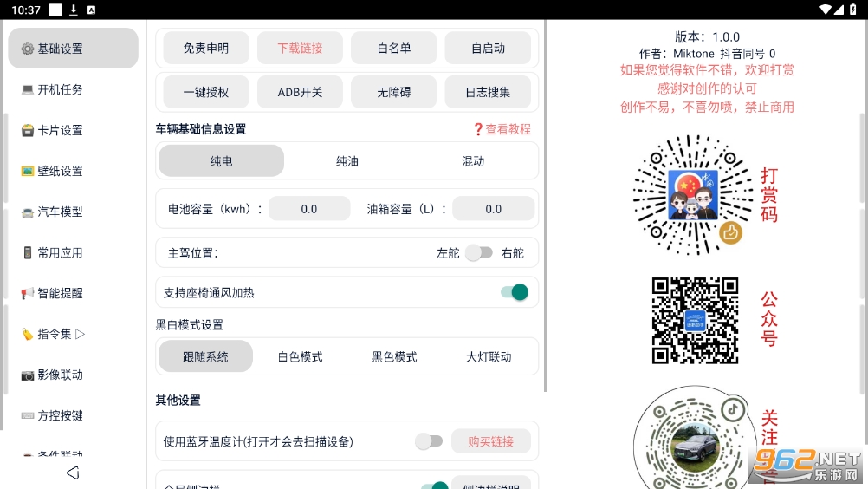Tap the back triangle navigation icon
The image size is (868, 489).
(x=73, y=473)
